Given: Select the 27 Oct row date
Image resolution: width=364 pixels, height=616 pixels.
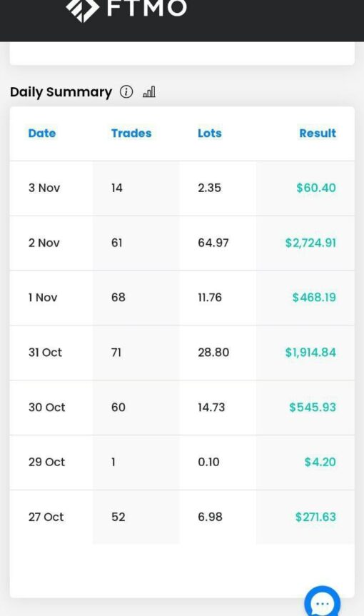Looking at the screenshot, I should pos(46,517).
